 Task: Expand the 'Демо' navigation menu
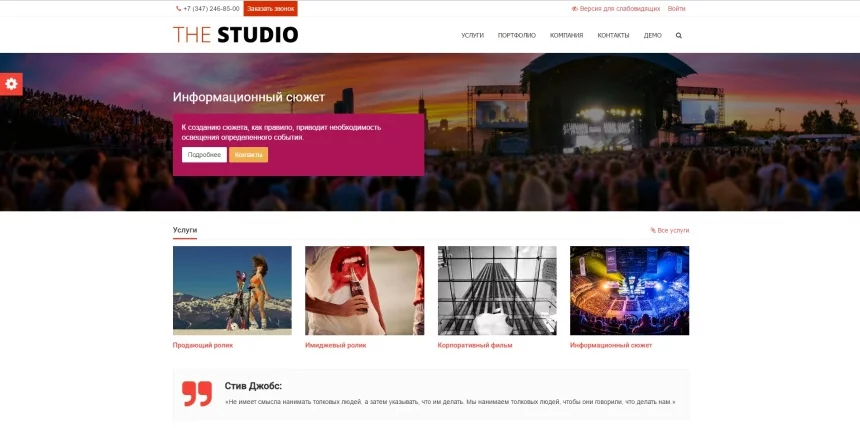pos(652,35)
